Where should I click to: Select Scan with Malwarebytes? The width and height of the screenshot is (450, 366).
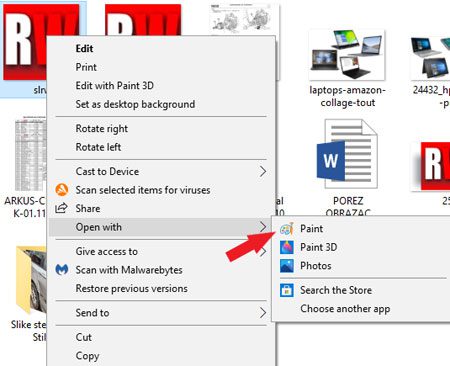tap(162, 270)
